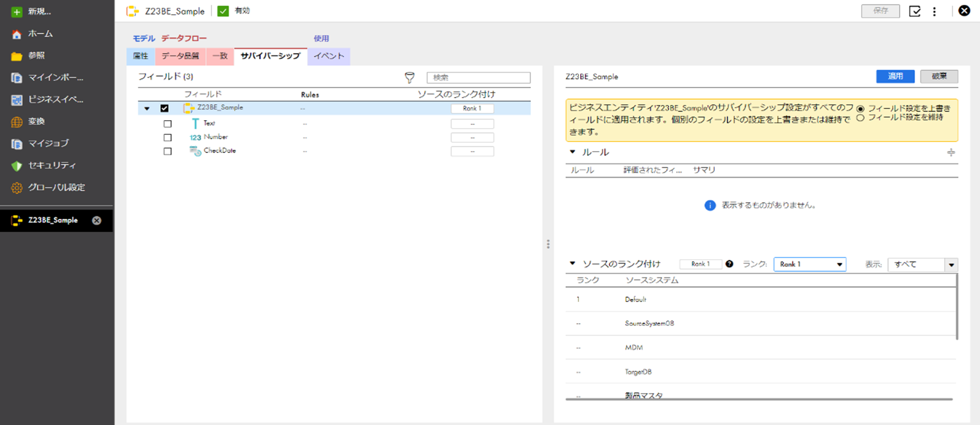
Task: Add a rule with plus icon
Action: [x=951, y=152]
